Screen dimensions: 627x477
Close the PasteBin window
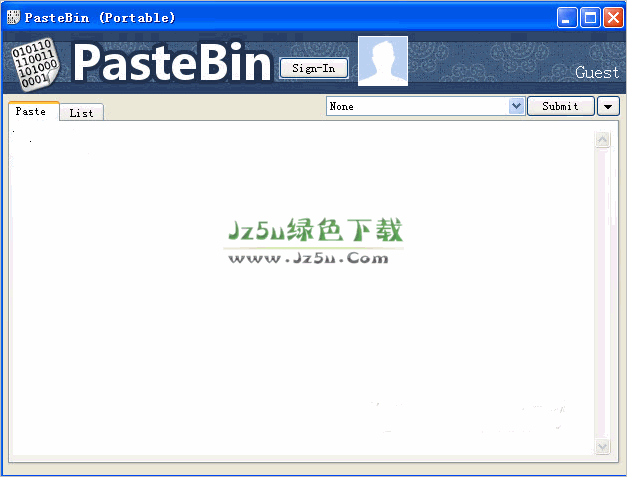coord(613,18)
